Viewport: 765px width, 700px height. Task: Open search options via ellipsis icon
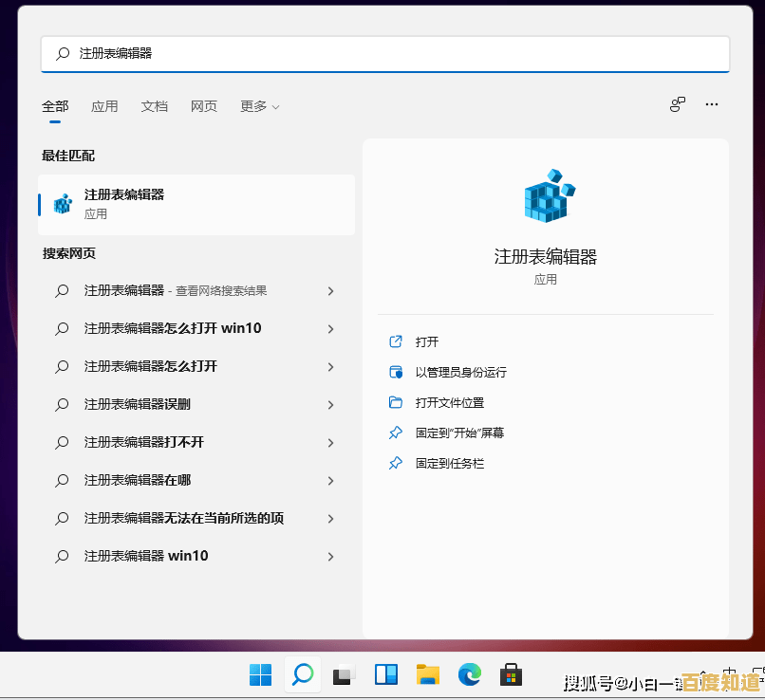[712, 104]
